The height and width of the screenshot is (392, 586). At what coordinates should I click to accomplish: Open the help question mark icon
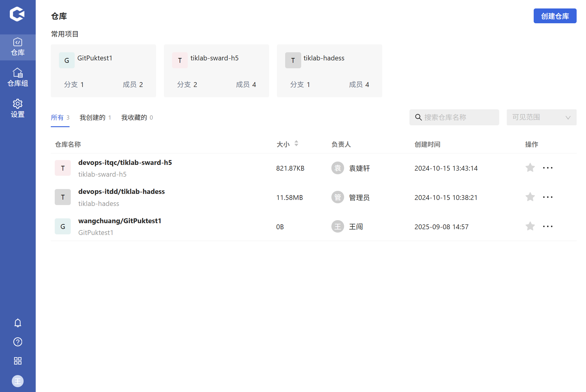coord(18,342)
